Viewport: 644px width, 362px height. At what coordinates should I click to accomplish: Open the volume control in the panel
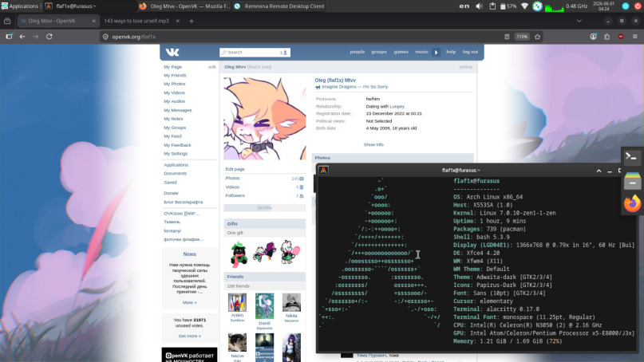479,6
